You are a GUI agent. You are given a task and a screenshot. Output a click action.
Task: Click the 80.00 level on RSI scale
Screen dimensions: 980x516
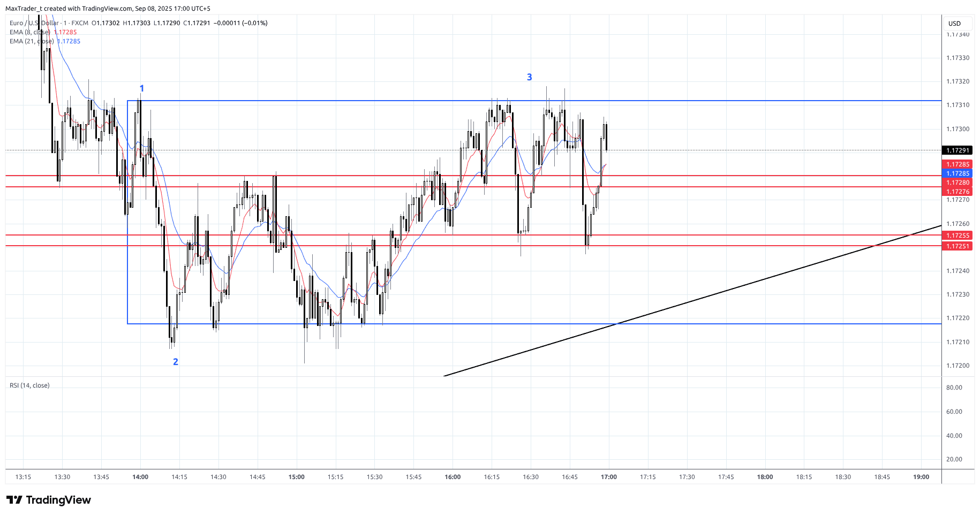click(954, 388)
